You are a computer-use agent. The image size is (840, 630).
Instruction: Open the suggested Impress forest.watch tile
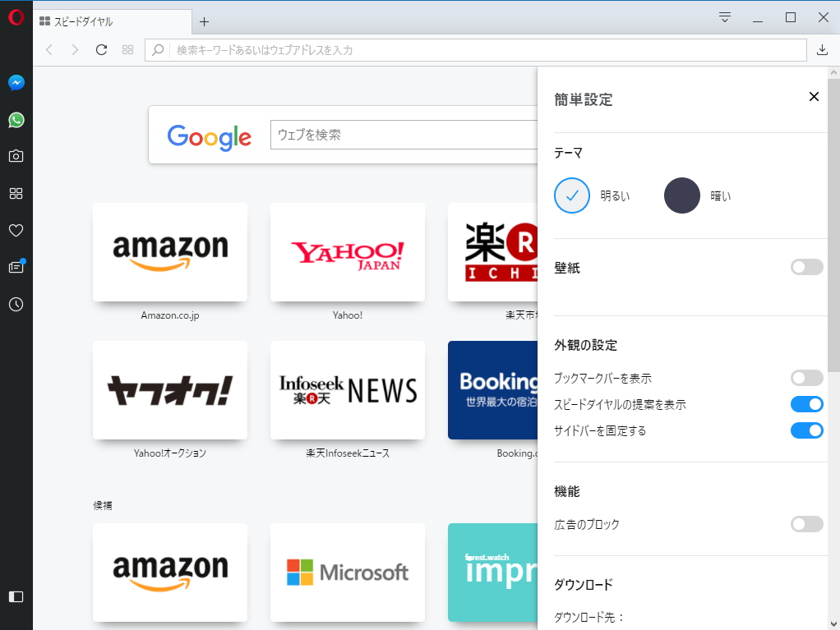[x=493, y=573]
